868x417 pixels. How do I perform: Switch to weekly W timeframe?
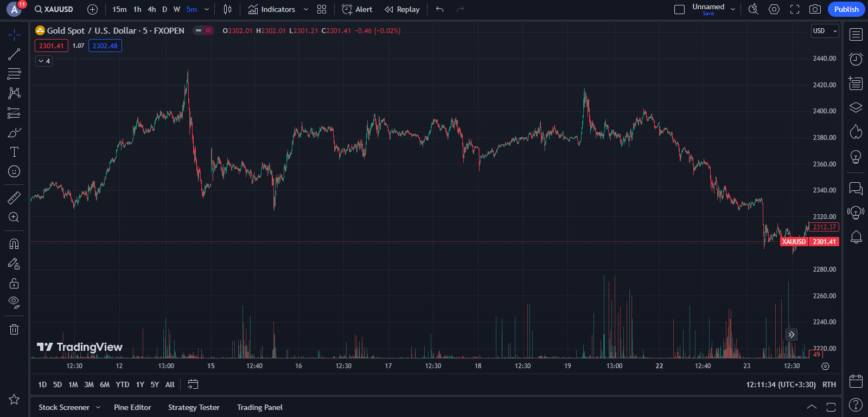click(x=177, y=9)
